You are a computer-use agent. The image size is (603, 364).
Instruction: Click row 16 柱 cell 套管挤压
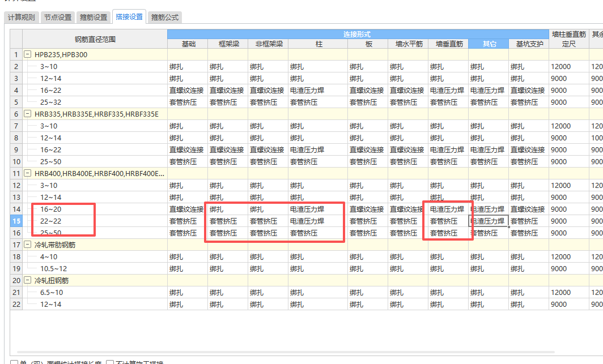pos(318,233)
